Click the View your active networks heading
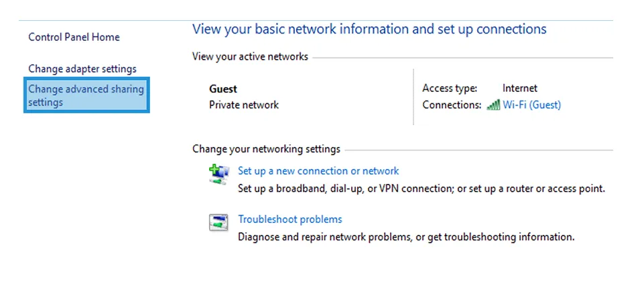Viewport: 644px width, 292px height. click(x=250, y=56)
